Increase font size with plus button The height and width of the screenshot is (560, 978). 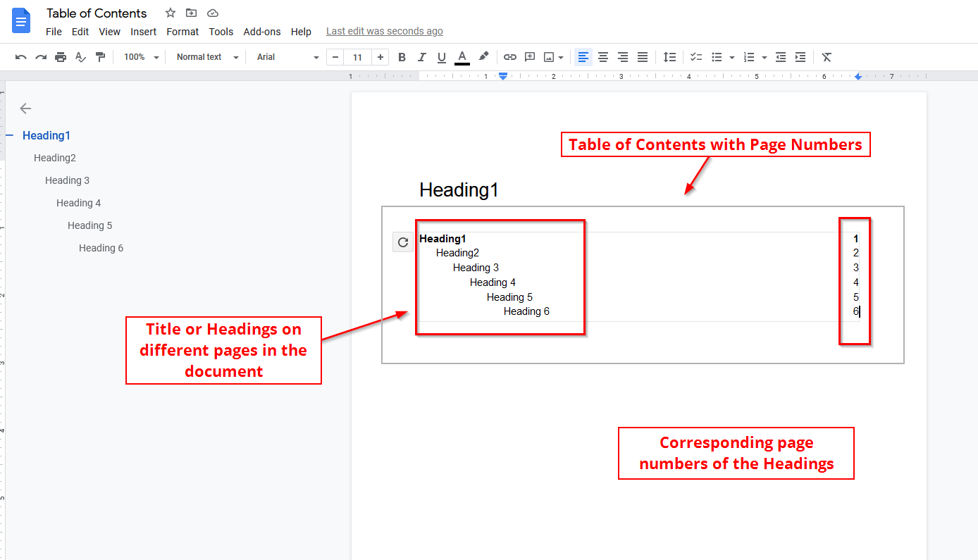(x=380, y=57)
